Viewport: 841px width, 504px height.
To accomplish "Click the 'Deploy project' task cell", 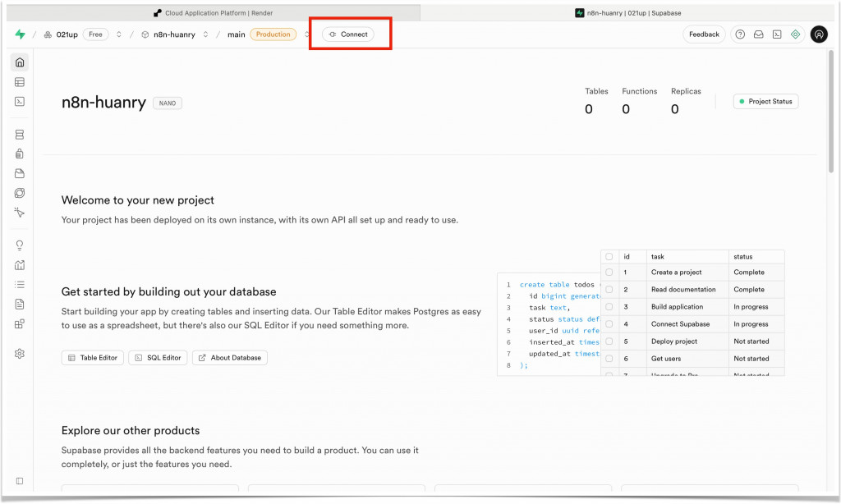I will click(674, 341).
